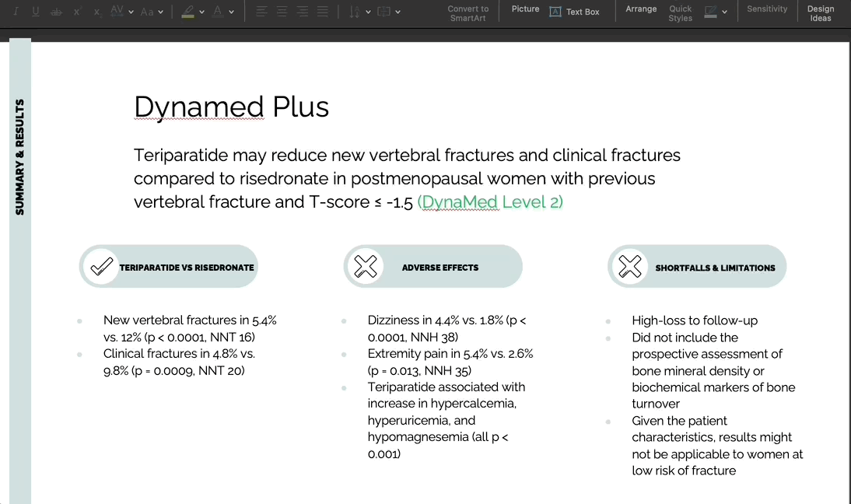This screenshot has height=504, width=851.
Task: Click the Teriparatide summary paragraph
Action: (x=407, y=178)
